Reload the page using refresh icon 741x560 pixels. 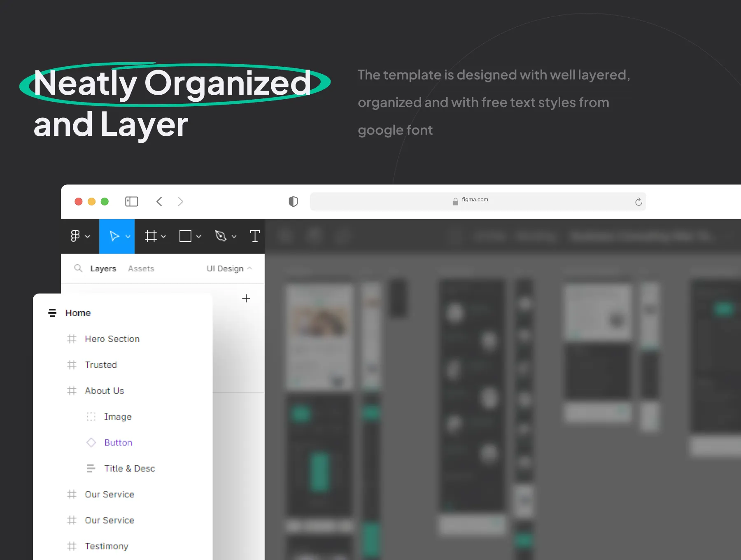pos(638,202)
